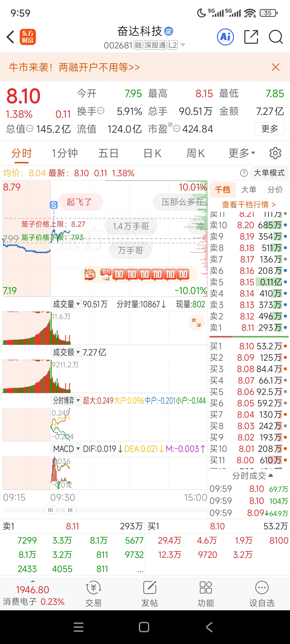Expand the 分时博弈 indicator dropdown
Viewport: 290px width, 644px height.
click(66, 401)
